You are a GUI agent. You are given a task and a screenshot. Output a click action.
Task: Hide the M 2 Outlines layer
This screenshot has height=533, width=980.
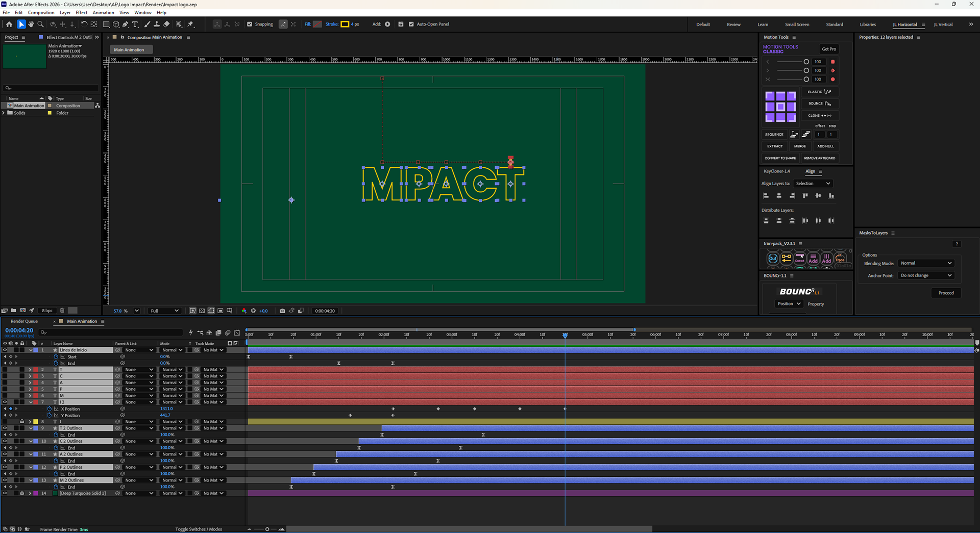click(x=5, y=480)
